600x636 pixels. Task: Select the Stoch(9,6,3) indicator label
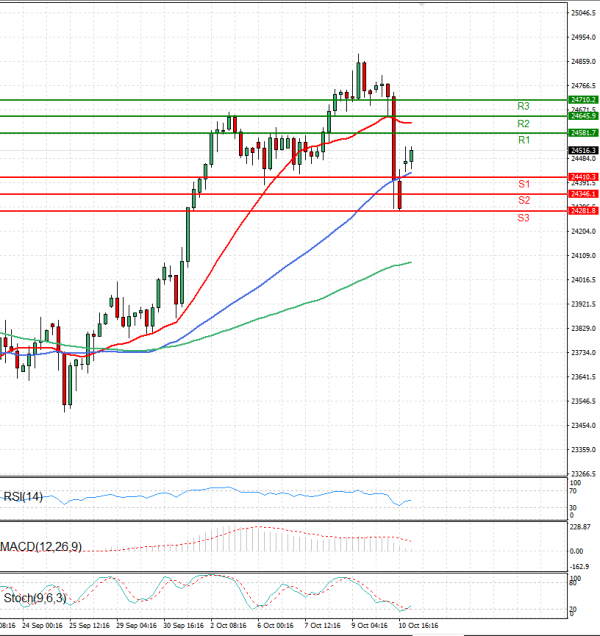coord(35,597)
